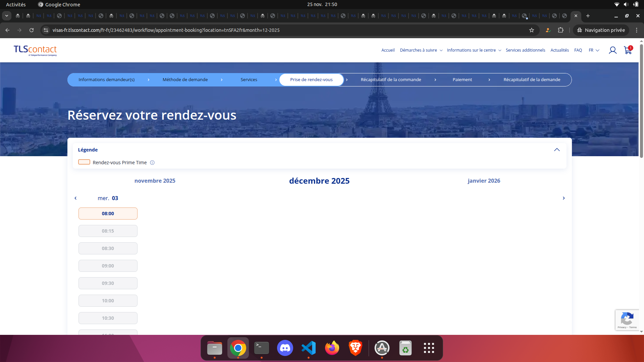Open the user account icon on TLScontact

[613, 50]
